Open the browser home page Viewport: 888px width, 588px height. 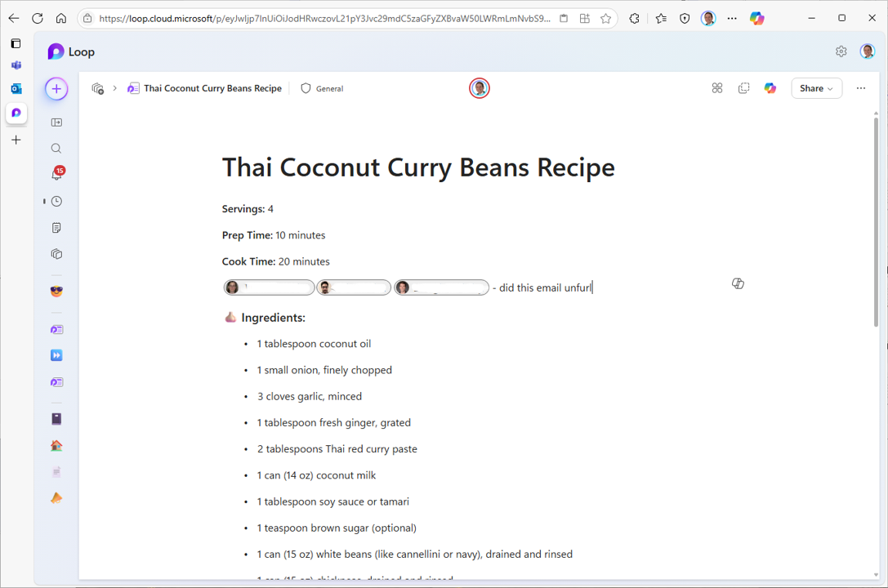point(61,18)
